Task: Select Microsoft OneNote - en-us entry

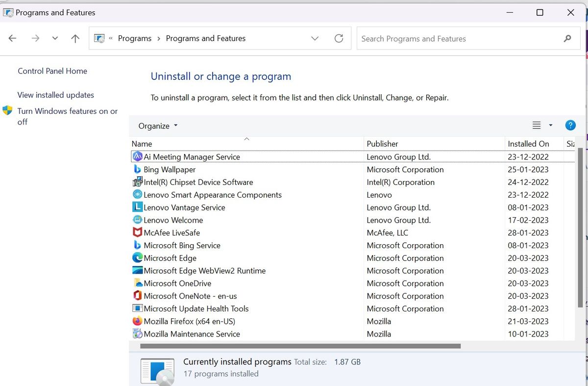Action: (x=190, y=296)
